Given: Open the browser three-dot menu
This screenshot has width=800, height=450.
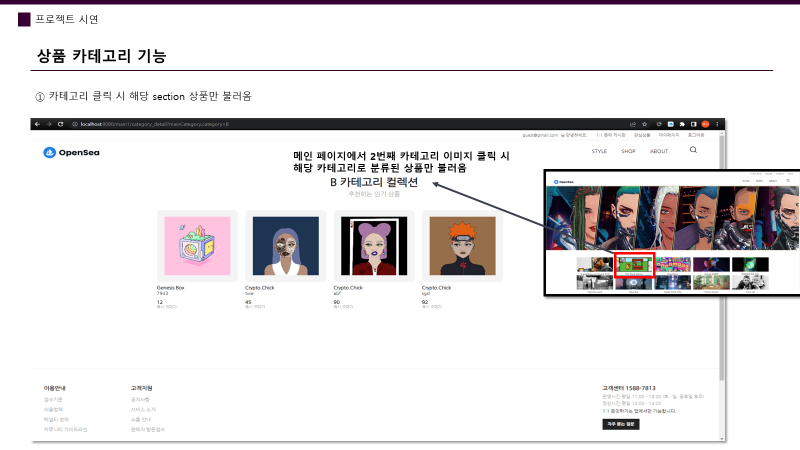Looking at the screenshot, I should (717, 124).
